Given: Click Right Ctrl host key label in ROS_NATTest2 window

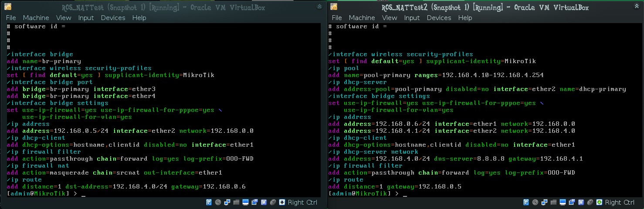Looking at the screenshot, I should 620,202.
